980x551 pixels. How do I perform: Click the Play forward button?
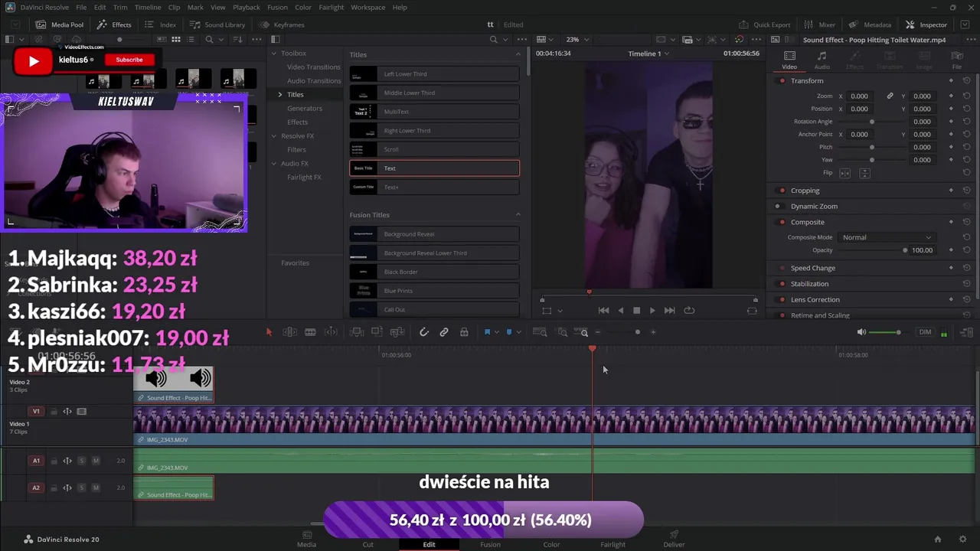point(652,310)
